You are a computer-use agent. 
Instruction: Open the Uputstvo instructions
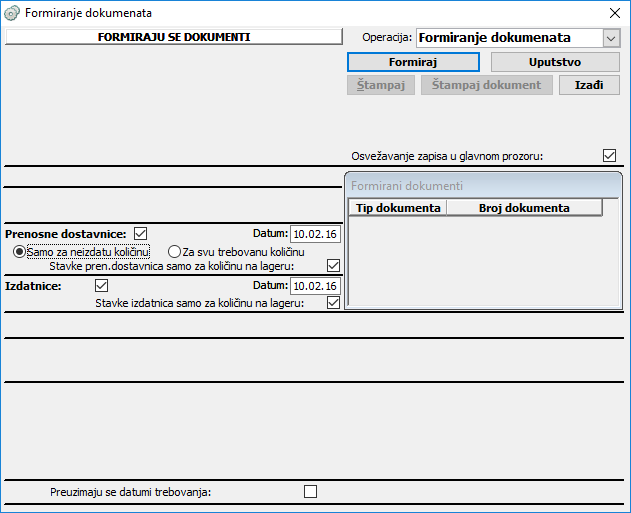554,62
